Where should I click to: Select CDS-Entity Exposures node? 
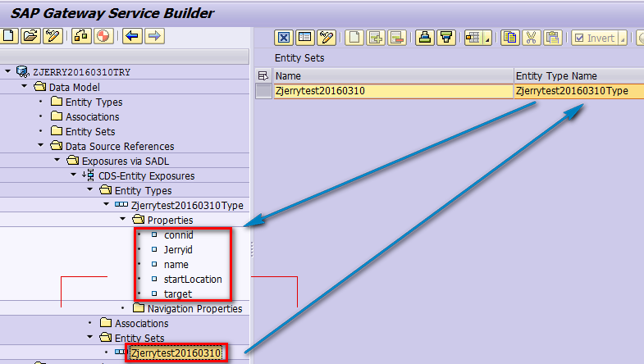tap(147, 176)
